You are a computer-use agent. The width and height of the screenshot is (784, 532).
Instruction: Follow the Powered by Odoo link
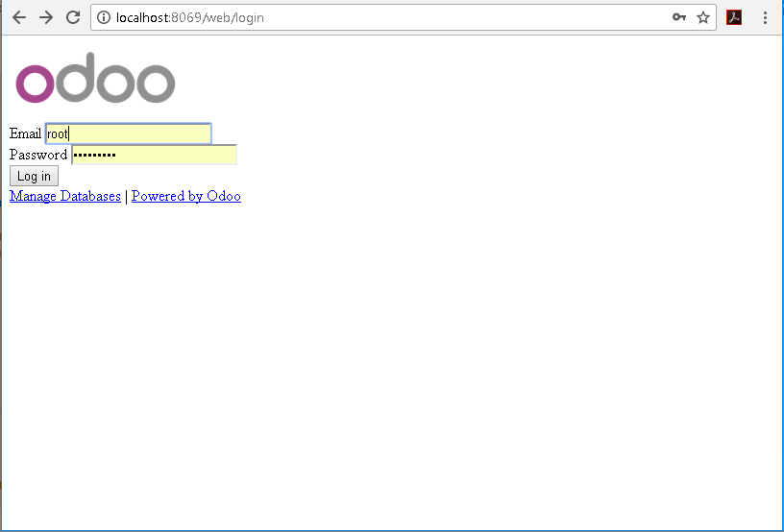coord(186,196)
